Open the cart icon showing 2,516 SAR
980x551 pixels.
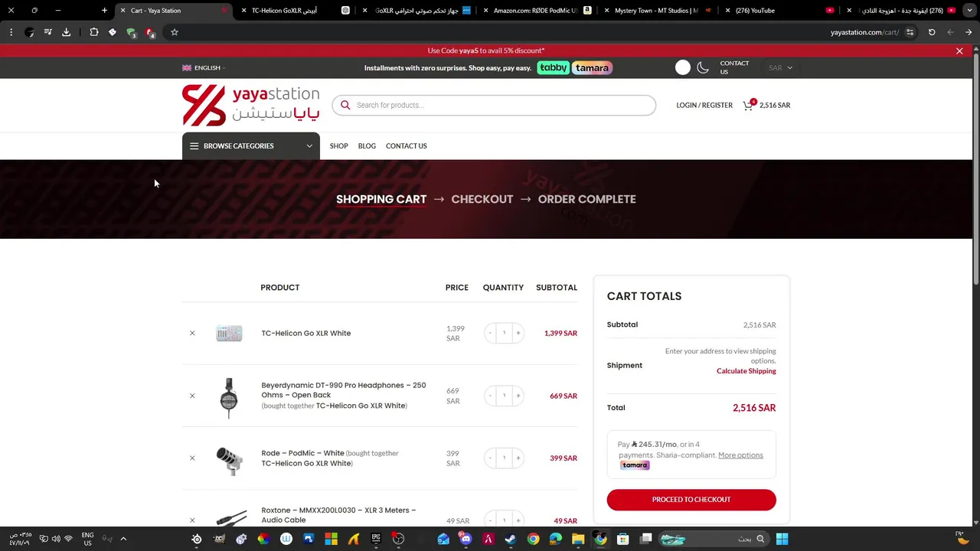pyautogui.click(x=766, y=105)
